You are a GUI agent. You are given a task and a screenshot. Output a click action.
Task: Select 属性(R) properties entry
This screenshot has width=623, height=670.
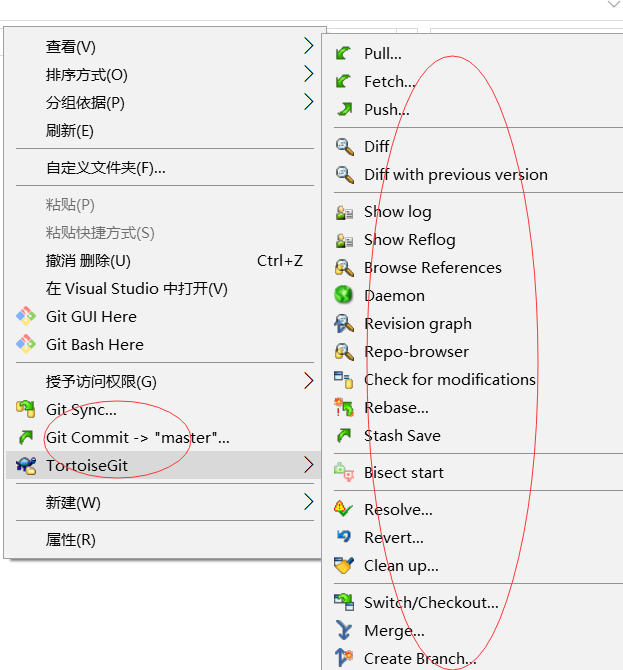tap(71, 540)
